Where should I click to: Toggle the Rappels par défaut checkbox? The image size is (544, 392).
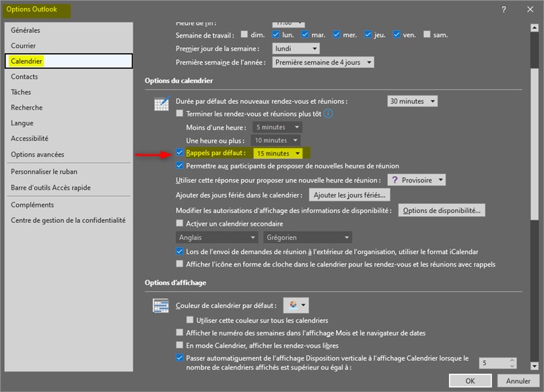pyautogui.click(x=179, y=152)
